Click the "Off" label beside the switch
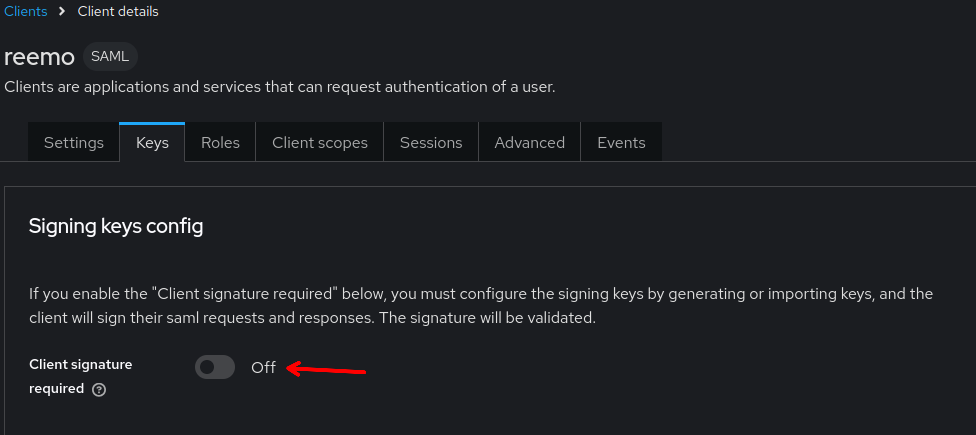This screenshot has width=976, height=435. coord(263,368)
